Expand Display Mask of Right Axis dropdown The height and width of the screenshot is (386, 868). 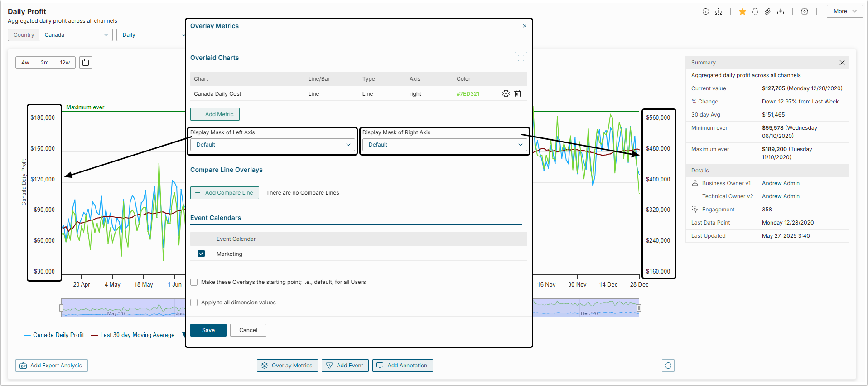[444, 145]
